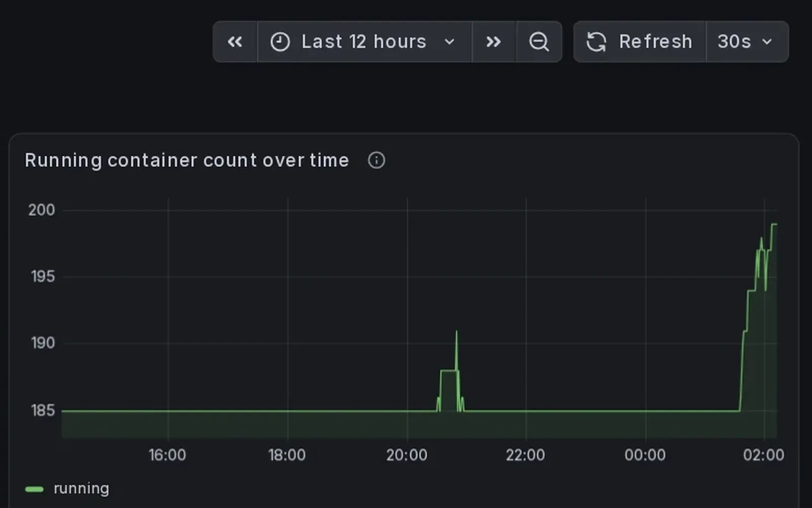Select the 18:00 time axis label
Screen dimensions: 812x508
[287, 455]
